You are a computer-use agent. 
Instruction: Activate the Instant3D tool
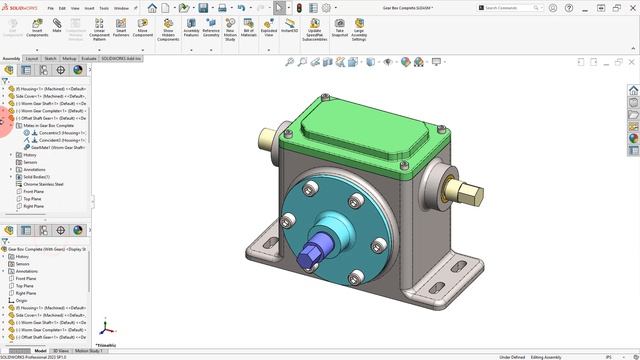pos(289,26)
